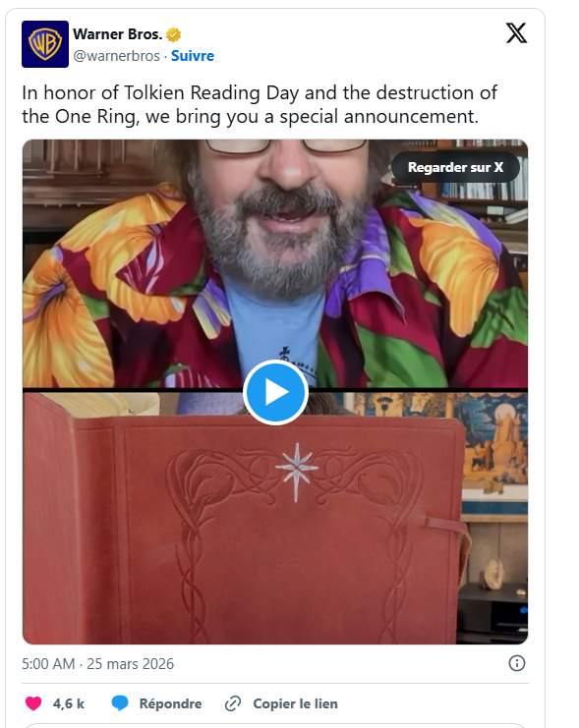Open the @warnerbros handle
This screenshot has width=579, height=728.
pyautogui.click(x=117, y=56)
